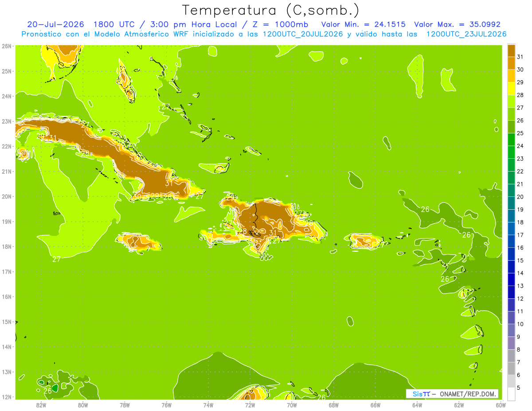Click the "19N" latitude axis label

point(7,221)
